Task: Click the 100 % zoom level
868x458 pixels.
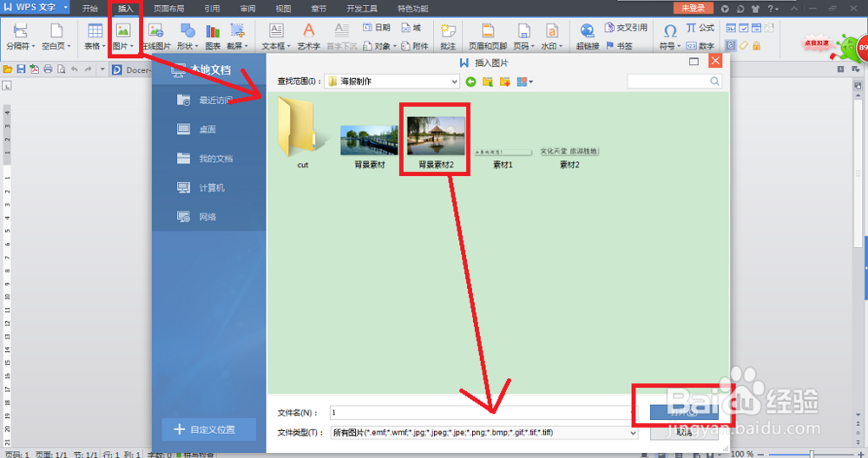Action: (742, 455)
